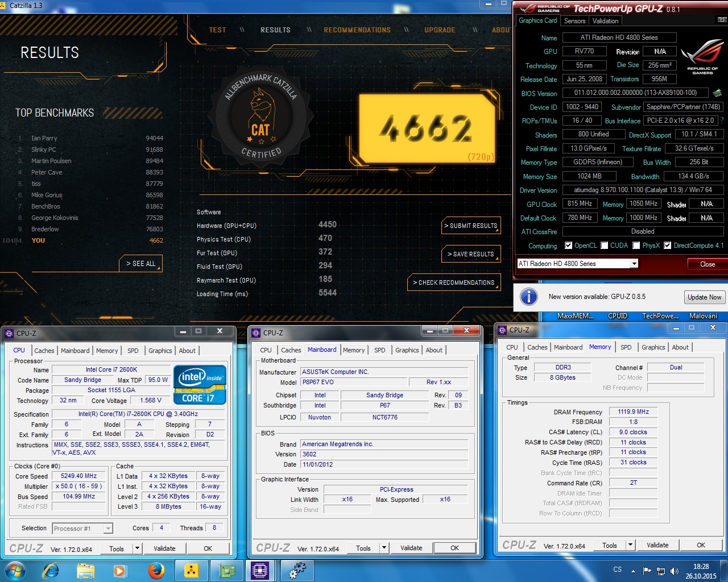Click SEE ALL under top benchmarks
The height and width of the screenshot is (582, 728).
[x=141, y=264]
